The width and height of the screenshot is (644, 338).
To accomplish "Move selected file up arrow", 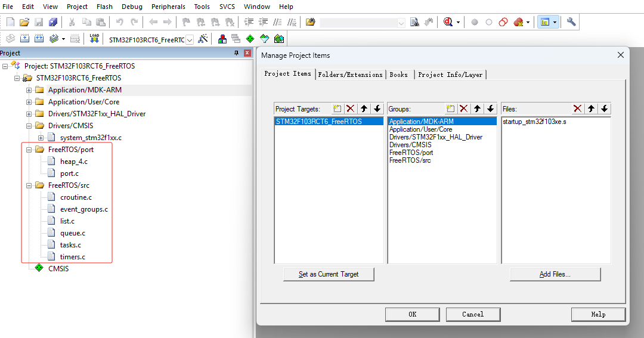I will point(591,109).
